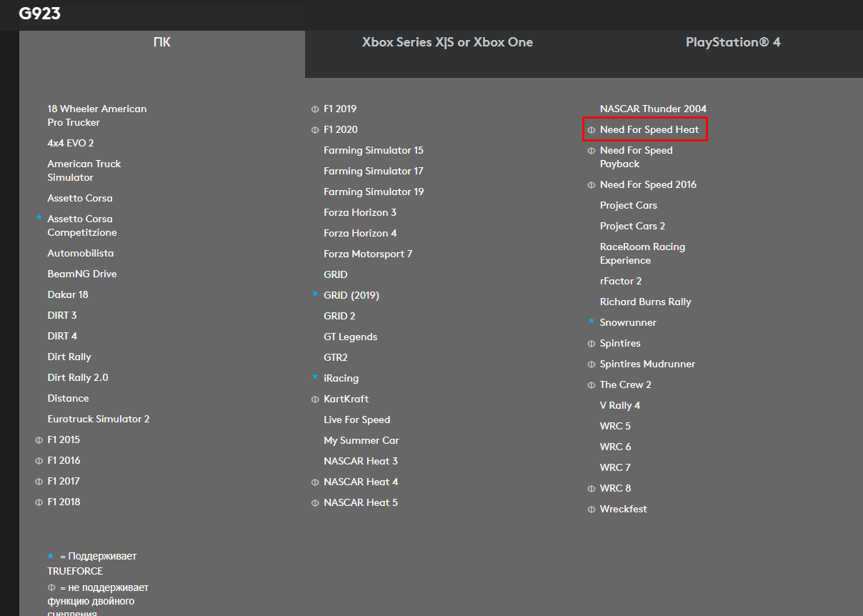Image resolution: width=863 pixels, height=616 pixels.
Task: Select Eurotruck Simulator 2
Action: tap(99, 419)
